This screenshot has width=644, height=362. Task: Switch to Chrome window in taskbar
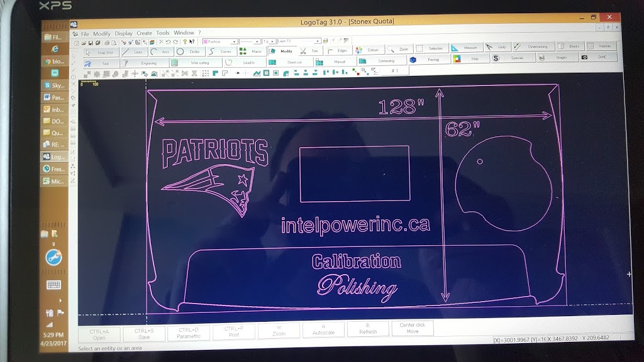tap(54, 61)
